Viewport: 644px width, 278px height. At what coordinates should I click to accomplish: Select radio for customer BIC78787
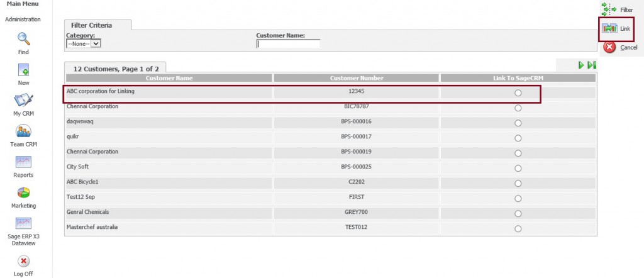(x=518, y=108)
